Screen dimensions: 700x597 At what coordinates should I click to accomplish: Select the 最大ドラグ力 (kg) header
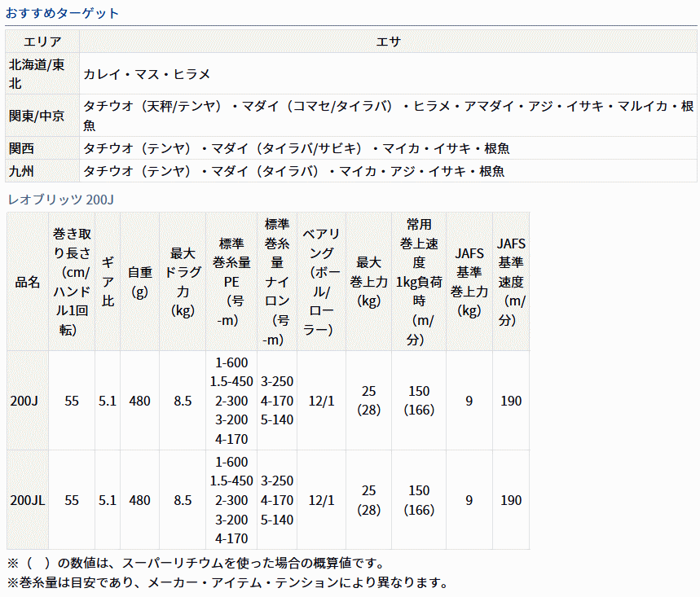183,282
